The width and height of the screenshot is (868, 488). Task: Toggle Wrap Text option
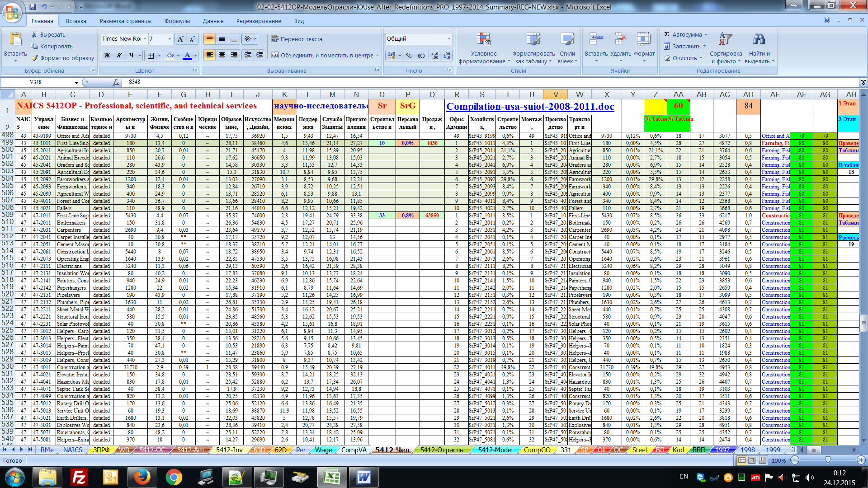coord(297,39)
